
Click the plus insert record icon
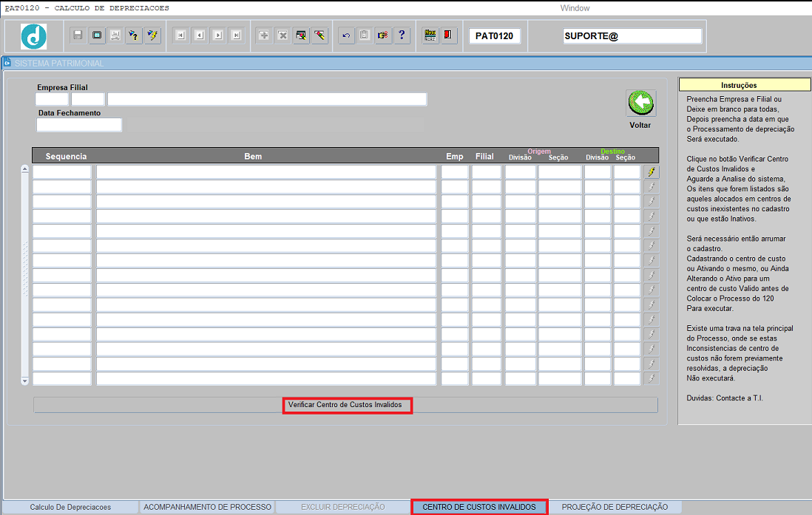264,35
